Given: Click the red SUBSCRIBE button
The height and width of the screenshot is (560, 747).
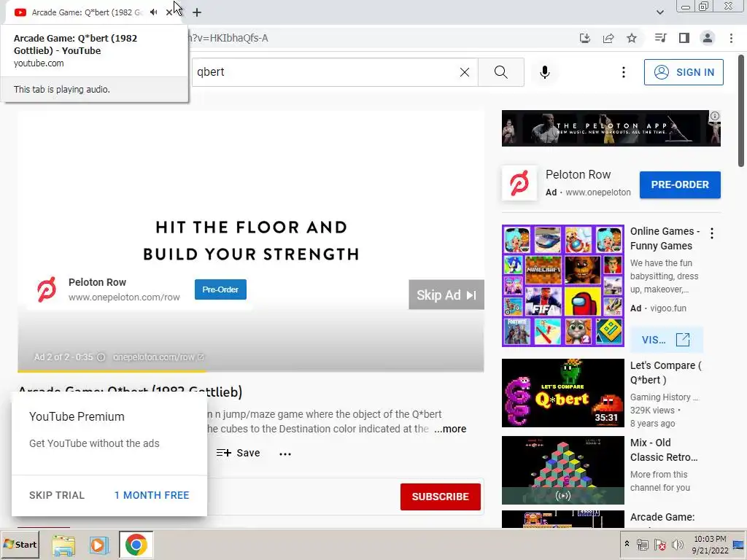Looking at the screenshot, I should coord(440,497).
